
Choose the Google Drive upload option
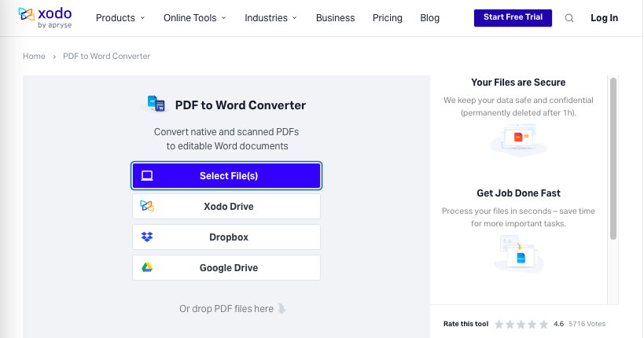pyautogui.click(x=226, y=268)
